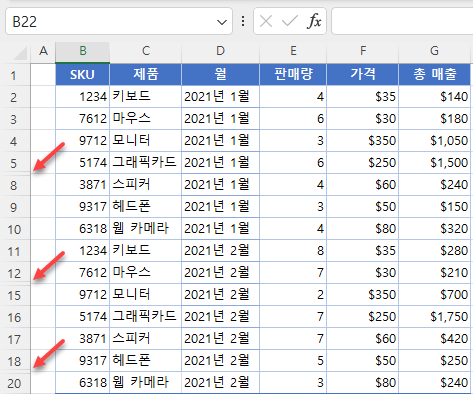The width and height of the screenshot is (473, 394).
Task: Select row 18 header
Action: tap(15, 361)
